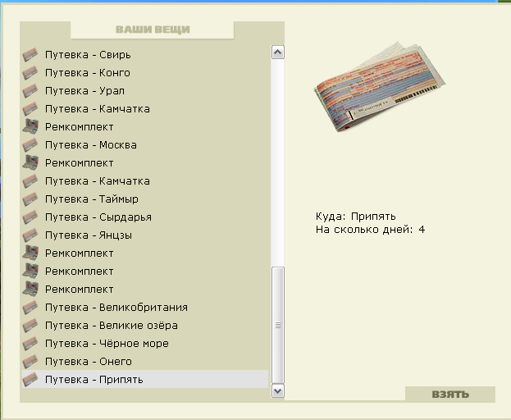Select the Путевка - Янцзы entry
Viewport: 511px width, 420px height.
tap(89, 235)
